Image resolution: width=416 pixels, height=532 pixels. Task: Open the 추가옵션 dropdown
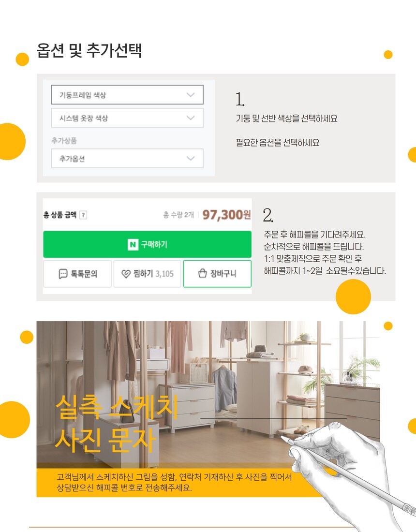[127, 158]
